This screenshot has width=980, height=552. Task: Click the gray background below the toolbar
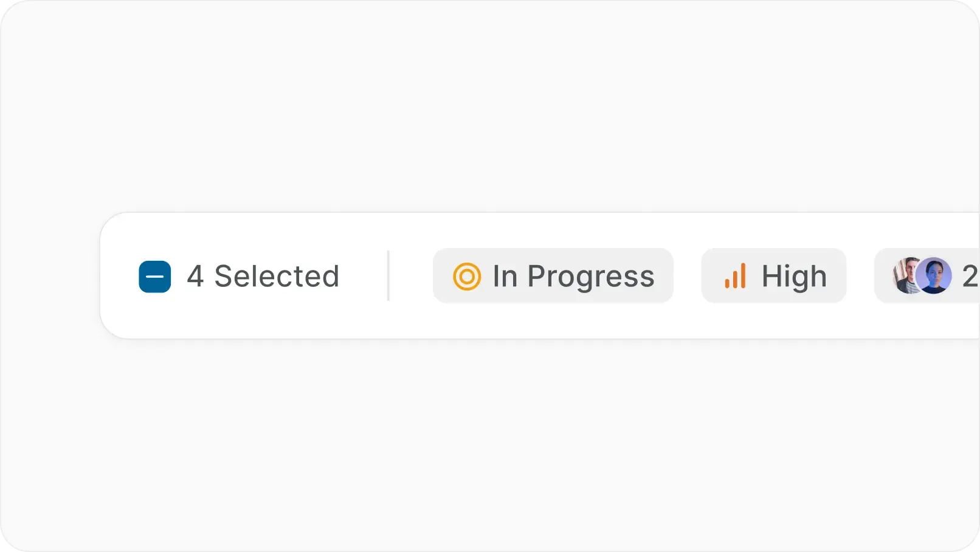[486, 444]
